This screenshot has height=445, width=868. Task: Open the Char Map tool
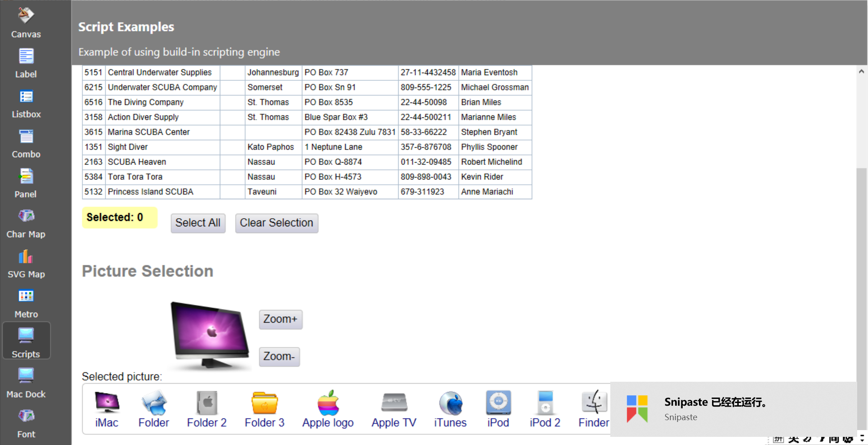[26, 222]
